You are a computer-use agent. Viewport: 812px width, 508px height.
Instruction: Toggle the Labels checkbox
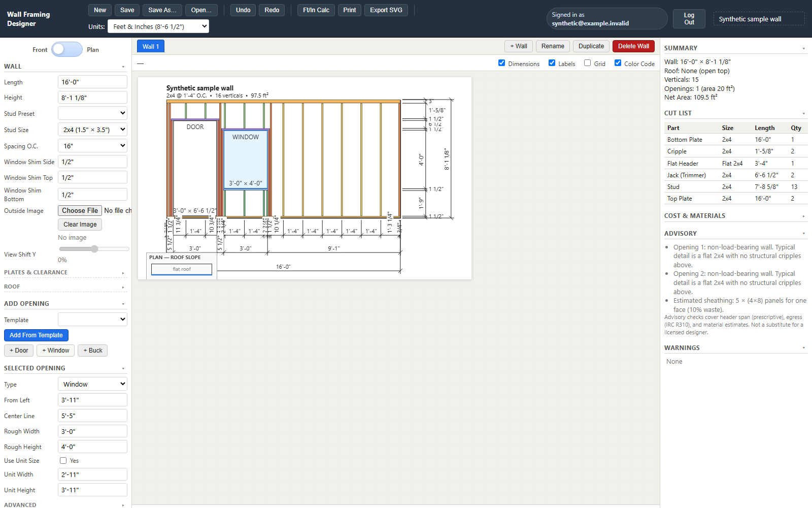[x=552, y=63]
